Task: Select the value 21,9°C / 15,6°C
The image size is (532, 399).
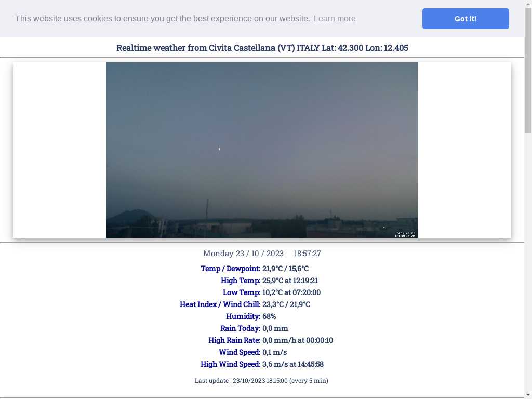Action: pos(285,269)
